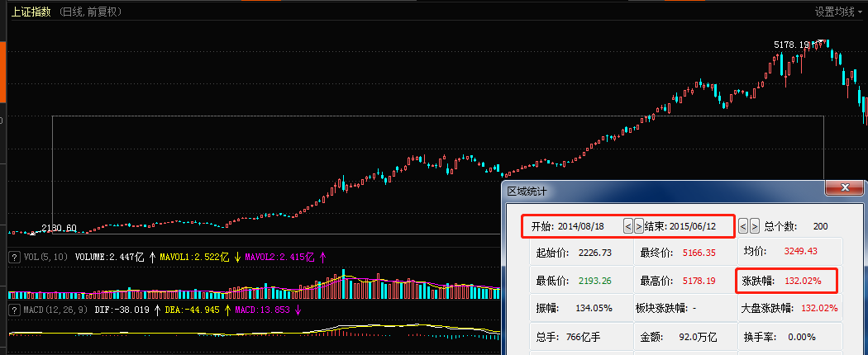Image resolution: width=868 pixels, height=355 pixels.
Task: Click the 2130.60 low price marker
Action: click(x=59, y=227)
